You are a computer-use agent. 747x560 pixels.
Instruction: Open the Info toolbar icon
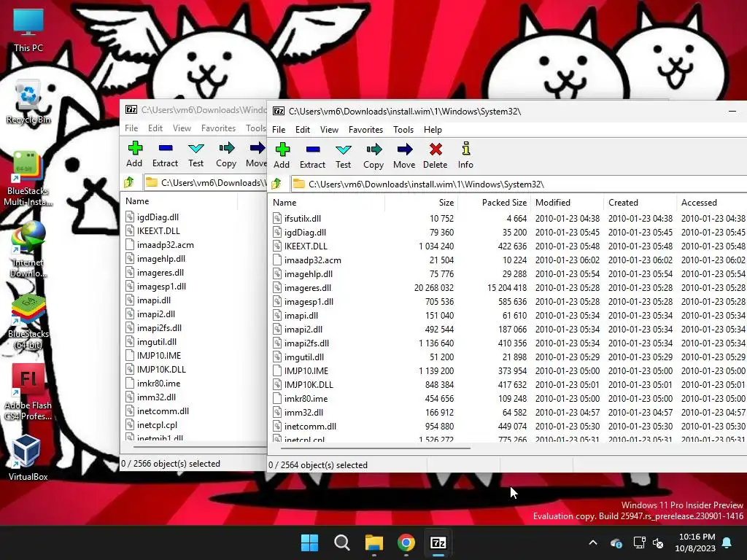[465, 155]
